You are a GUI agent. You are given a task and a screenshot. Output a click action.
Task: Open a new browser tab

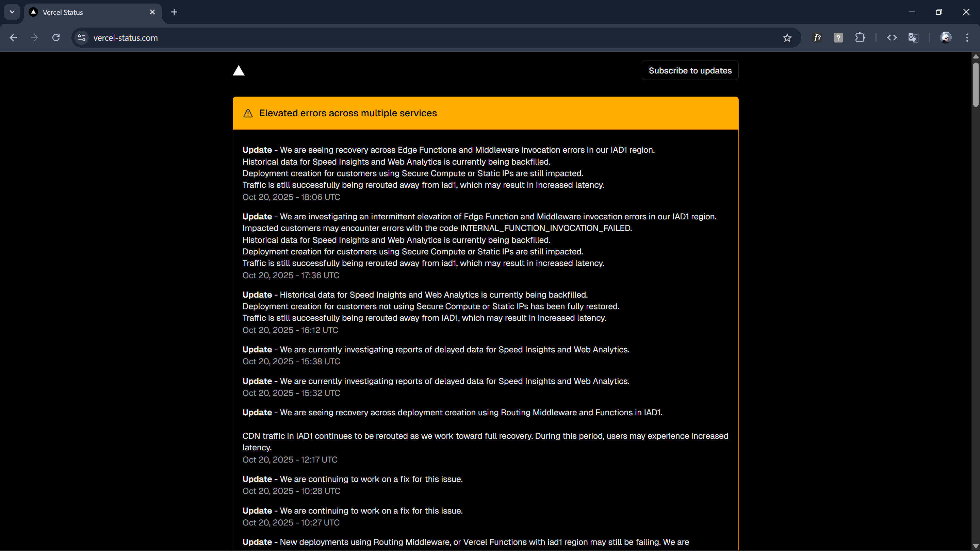(x=174, y=12)
